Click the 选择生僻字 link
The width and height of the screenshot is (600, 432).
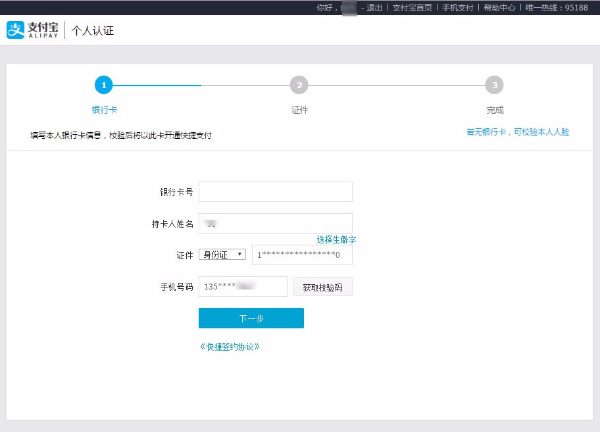pos(336,240)
